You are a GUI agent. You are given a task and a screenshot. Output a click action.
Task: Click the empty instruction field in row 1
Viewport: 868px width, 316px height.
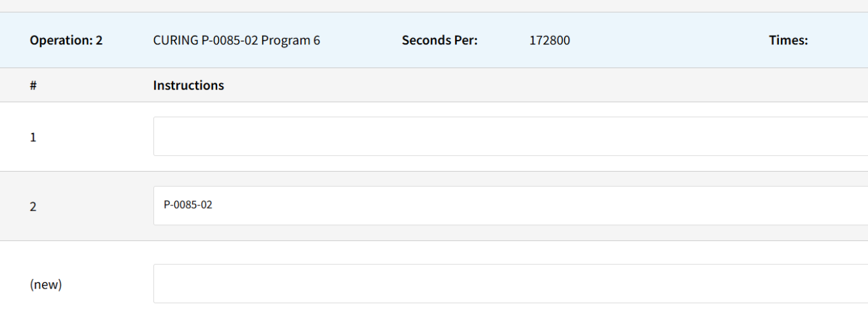point(510,136)
